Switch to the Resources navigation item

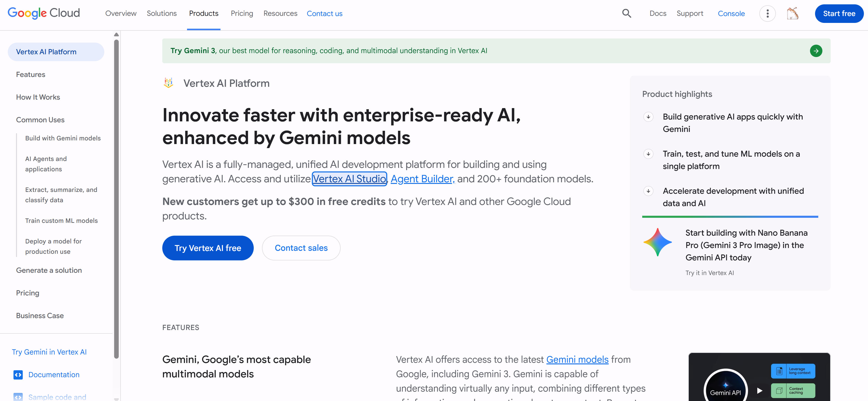coord(280,13)
